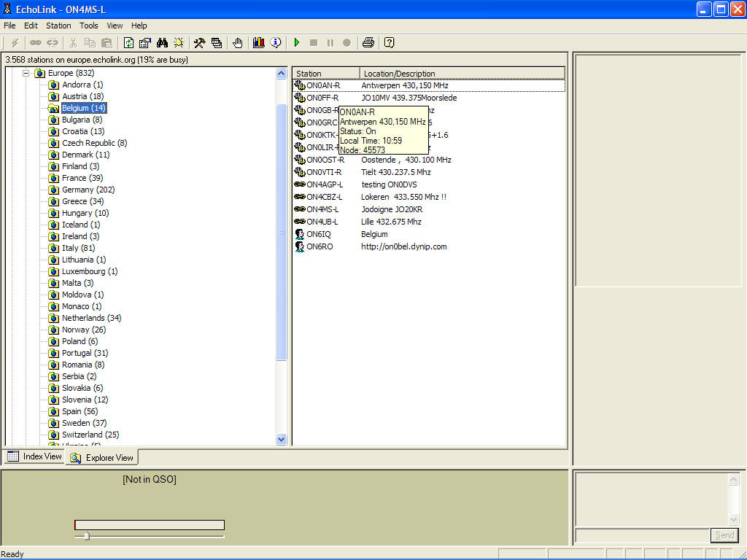
Task: Click the Stop square playback button
Action: [314, 43]
